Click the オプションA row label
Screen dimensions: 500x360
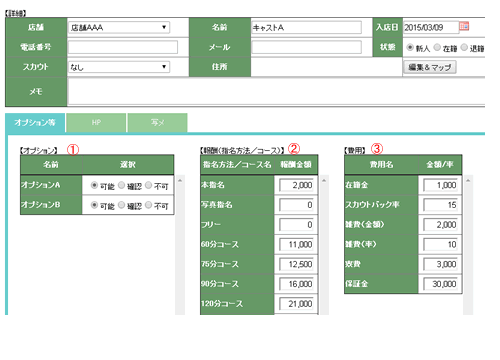click(x=51, y=185)
